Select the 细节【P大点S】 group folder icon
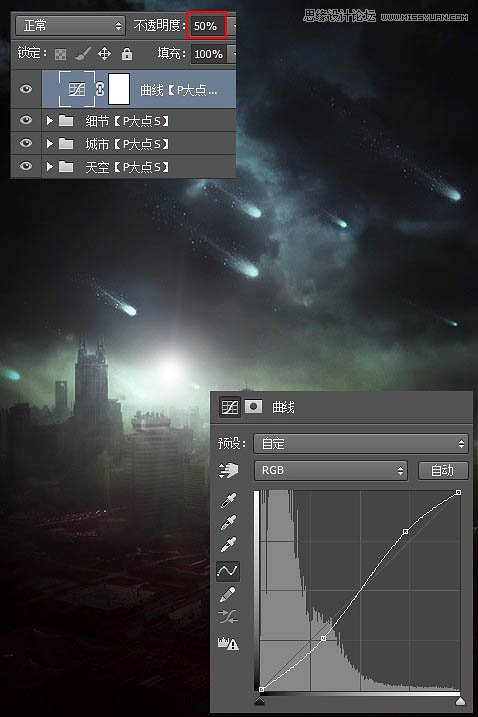This screenshot has width=478, height=717. click(x=66, y=121)
